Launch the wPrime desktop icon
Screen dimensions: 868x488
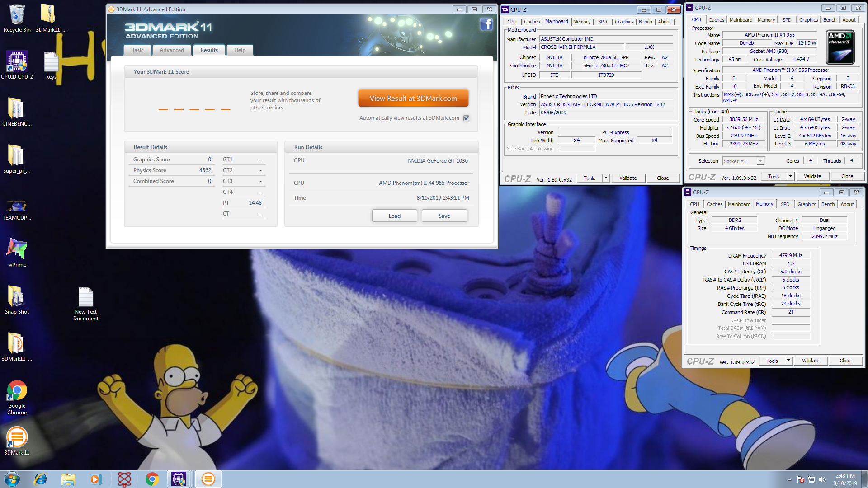tap(17, 253)
